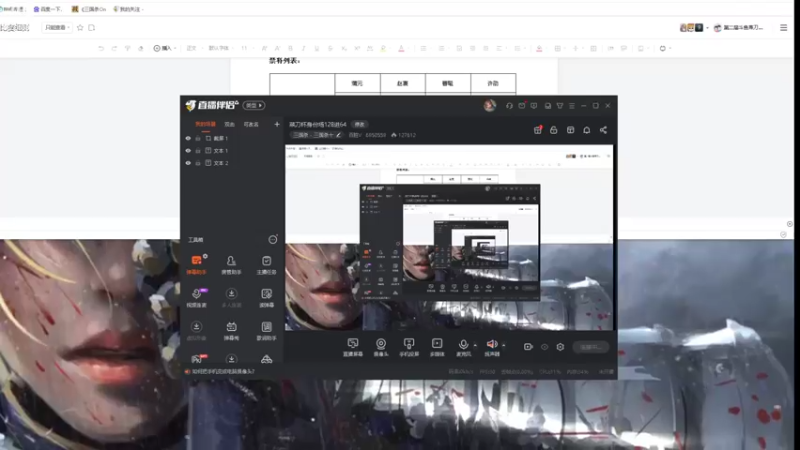The height and width of the screenshot is (450, 800).
Task: Open the view-only mode dropdown in document
Action: (x=57, y=28)
